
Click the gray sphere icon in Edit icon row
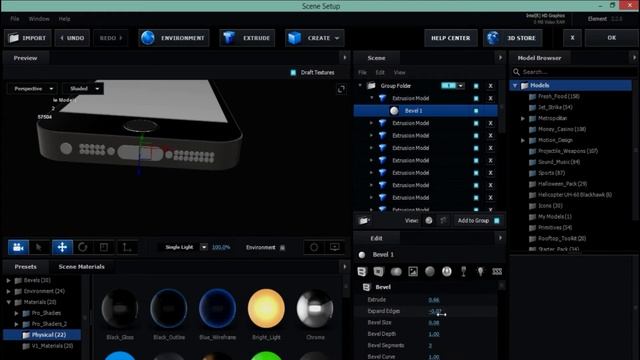pyautogui.click(x=430, y=271)
